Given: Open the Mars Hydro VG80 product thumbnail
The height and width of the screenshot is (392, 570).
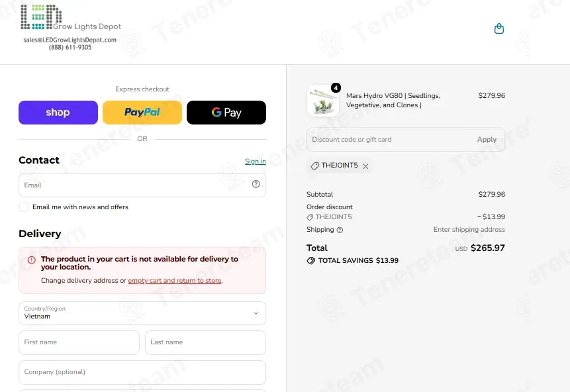Looking at the screenshot, I should click(323, 101).
